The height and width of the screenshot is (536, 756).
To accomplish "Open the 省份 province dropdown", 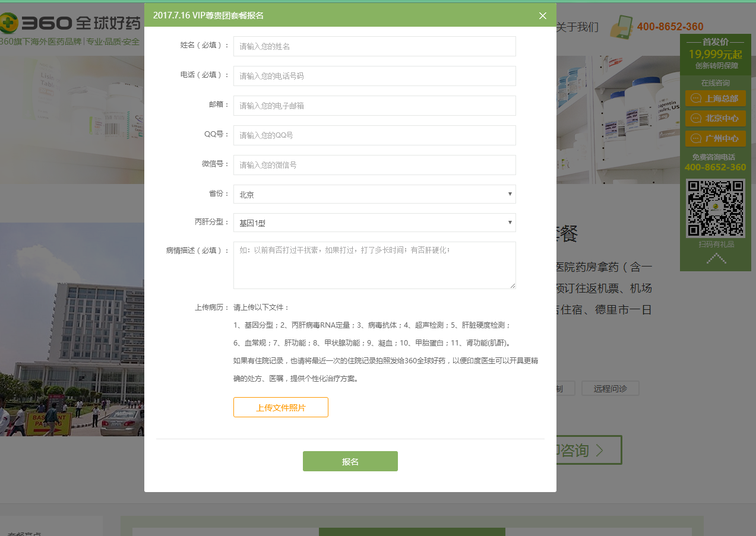I will pyautogui.click(x=374, y=194).
